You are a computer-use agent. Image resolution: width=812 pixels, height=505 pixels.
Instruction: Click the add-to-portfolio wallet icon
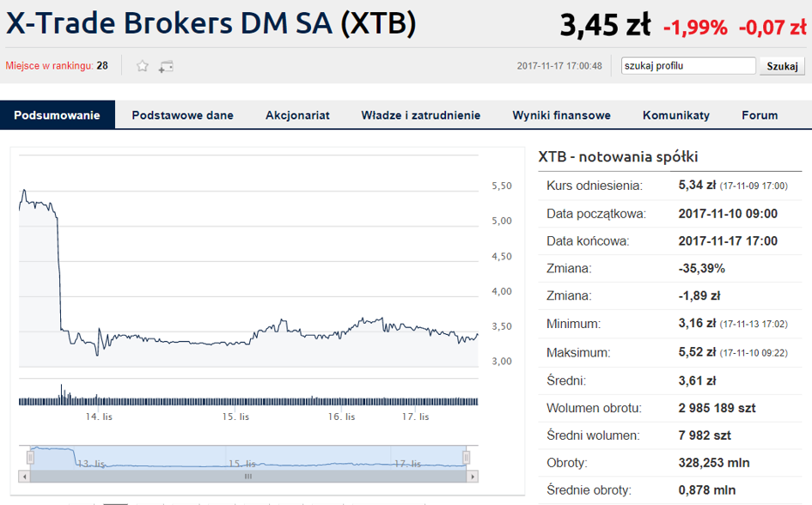(x=166, y=66)
